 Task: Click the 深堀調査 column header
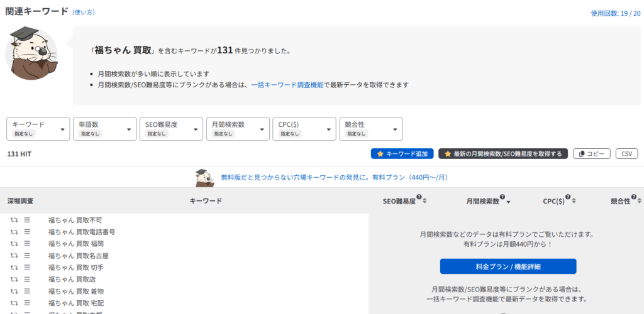(21, 201)
